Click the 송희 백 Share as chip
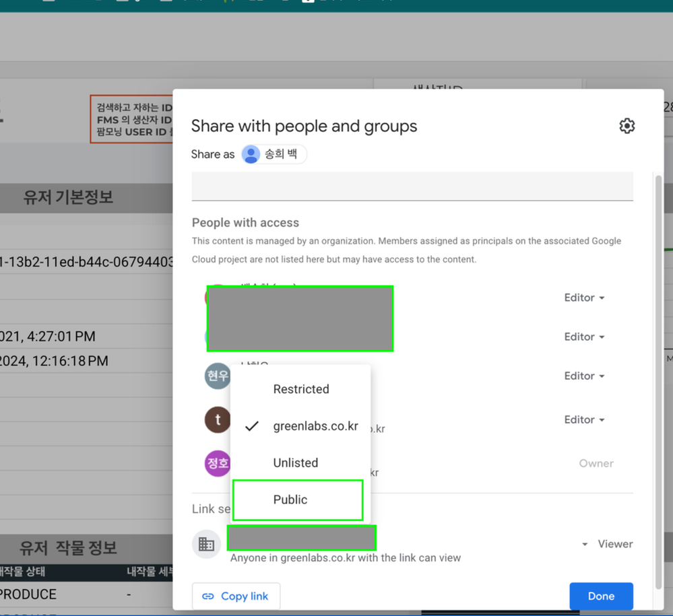 pos(274,154)
